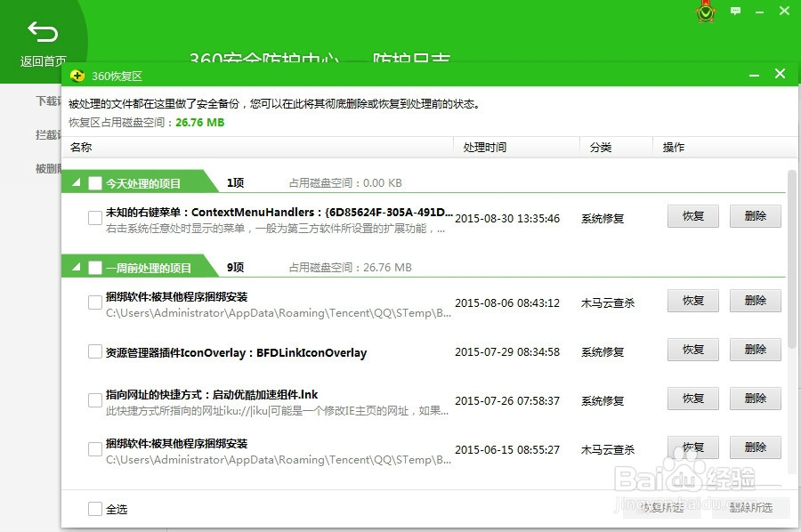Viewport: 801px width, 532px height.
Task: Click the 1项 count label
Action: pos(236,182)
